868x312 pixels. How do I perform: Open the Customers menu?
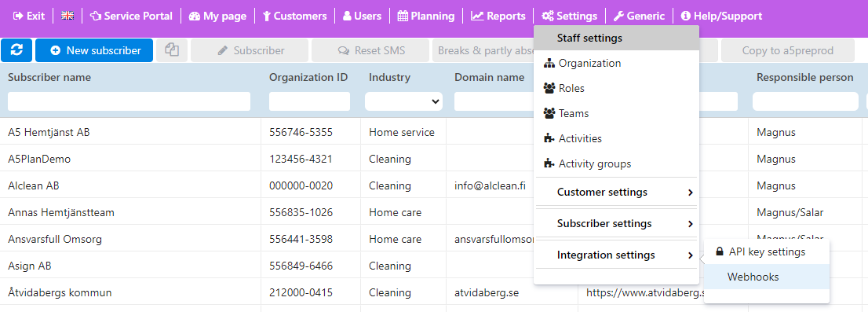(294, 16)
